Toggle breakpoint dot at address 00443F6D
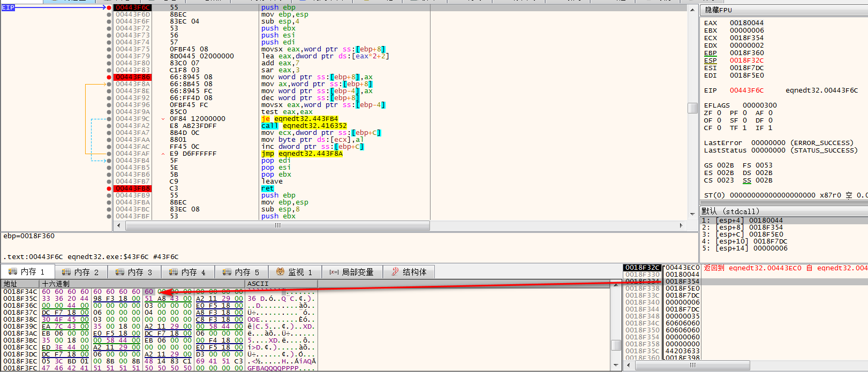Viewport: 868px width, 372px height. coord(109,14)
